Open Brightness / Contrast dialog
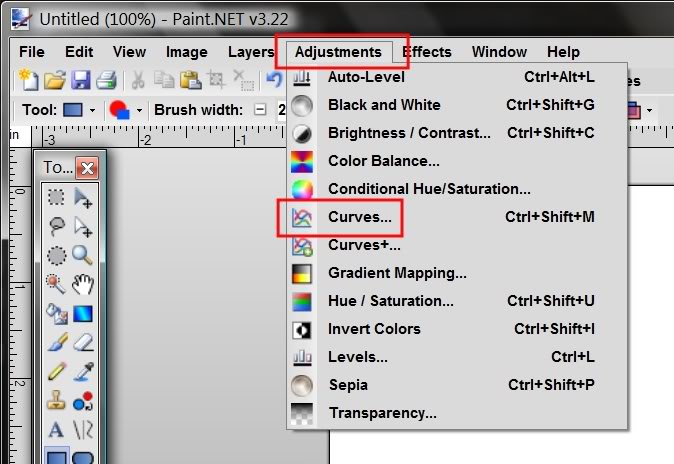Viewport: 674px width, 464px height. pyautogui.click(x=457, y=133)
